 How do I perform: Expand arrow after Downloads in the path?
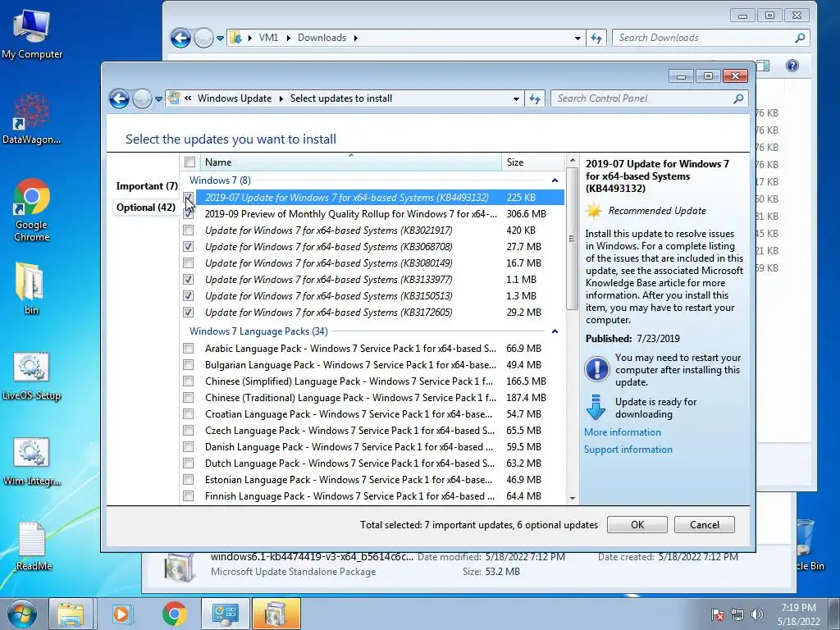coord(355,38)
